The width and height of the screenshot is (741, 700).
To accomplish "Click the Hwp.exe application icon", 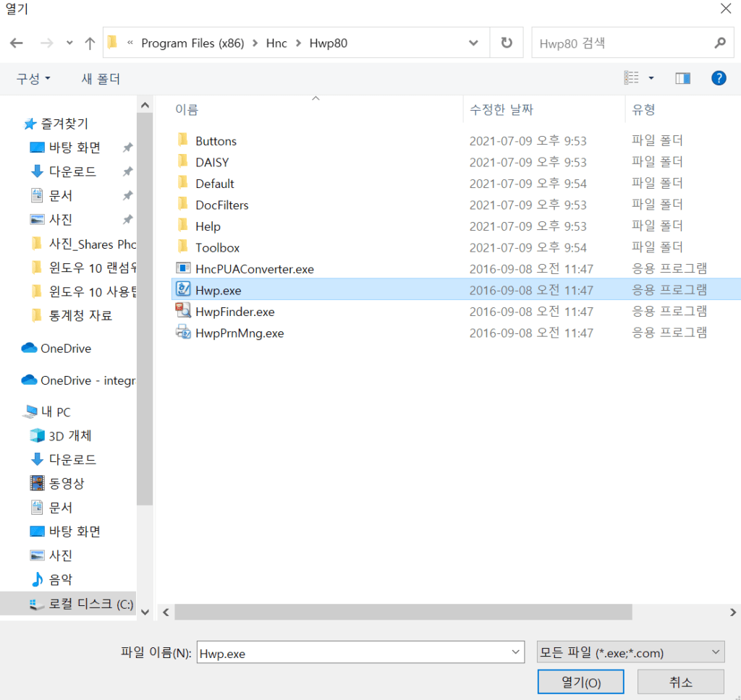I will (x=183, y=290).
